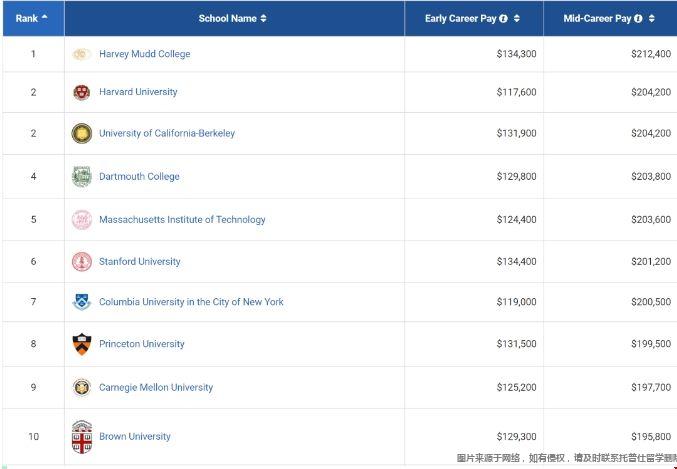Sort by Mid-Career Pay arrows
Screen dimensions: 677x469
click(652, 19)
